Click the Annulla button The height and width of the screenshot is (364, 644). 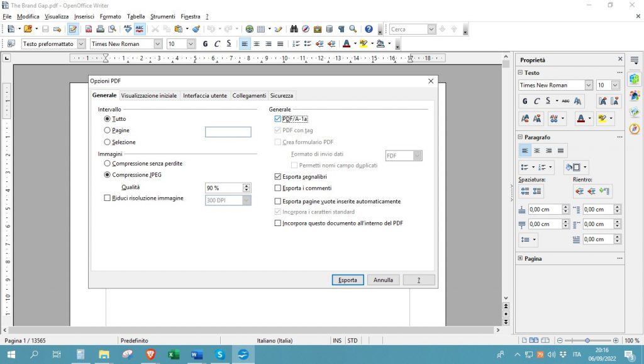click(383, 280)
